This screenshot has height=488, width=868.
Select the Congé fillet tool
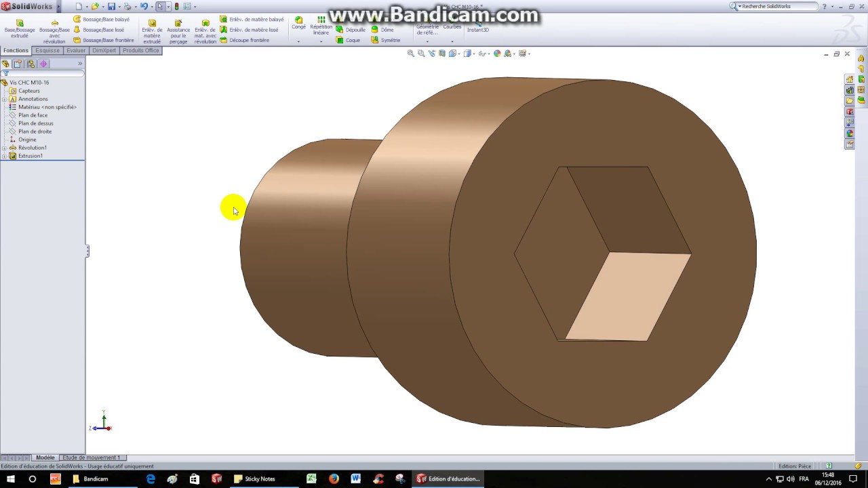point(298,23)
